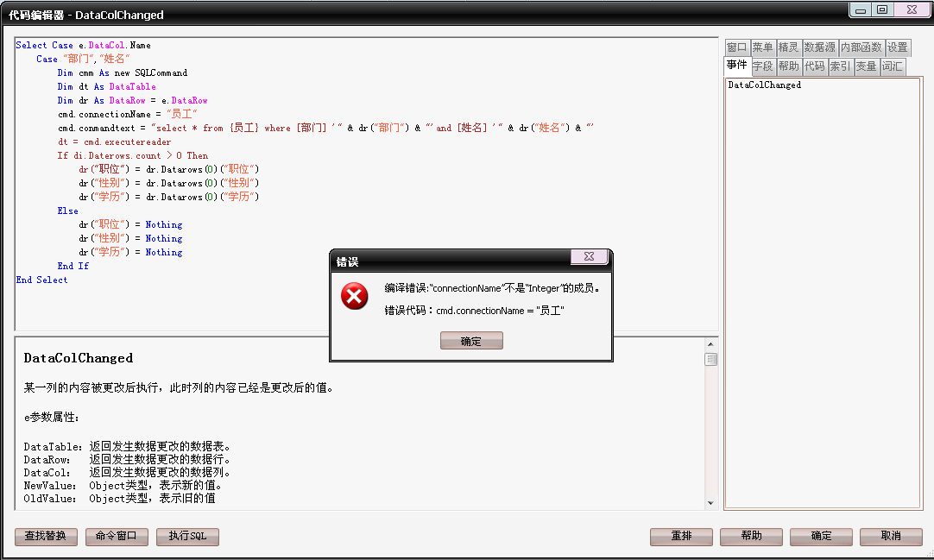Select the 索引 tab

tap(841, 66)
